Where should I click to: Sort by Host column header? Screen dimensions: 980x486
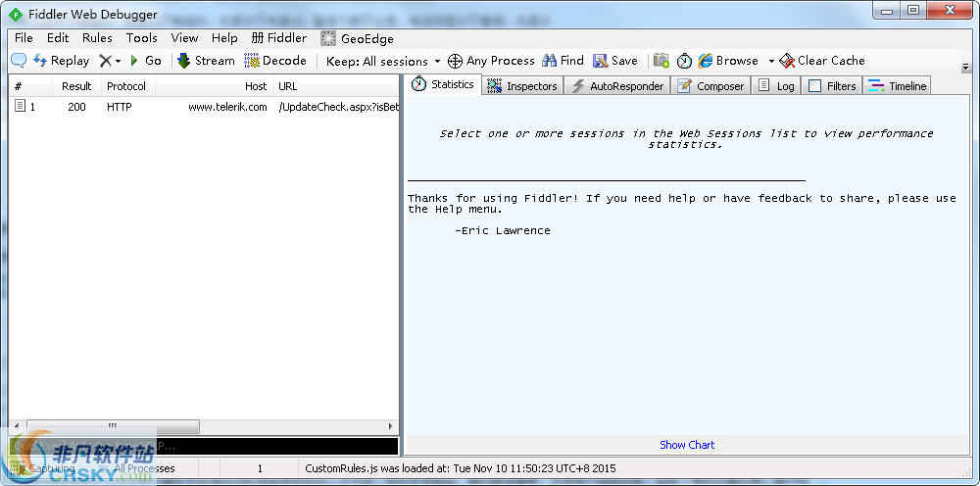click(215, 86)
